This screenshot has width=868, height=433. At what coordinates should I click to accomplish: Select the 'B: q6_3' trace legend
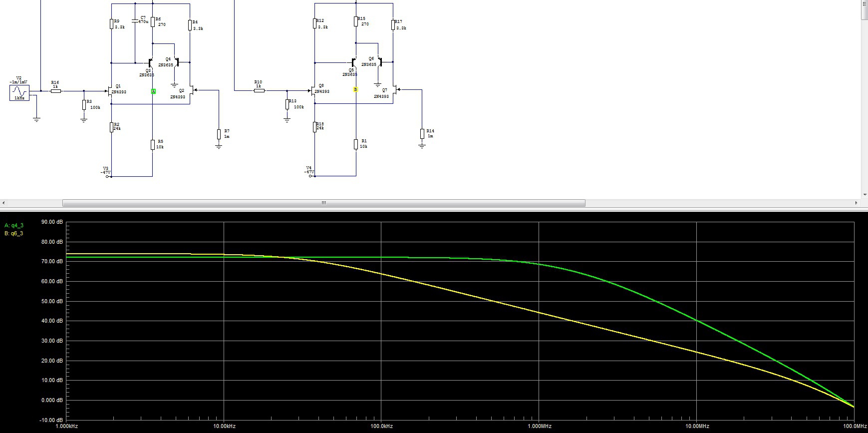pyautogui.click(x=14, y=233)
